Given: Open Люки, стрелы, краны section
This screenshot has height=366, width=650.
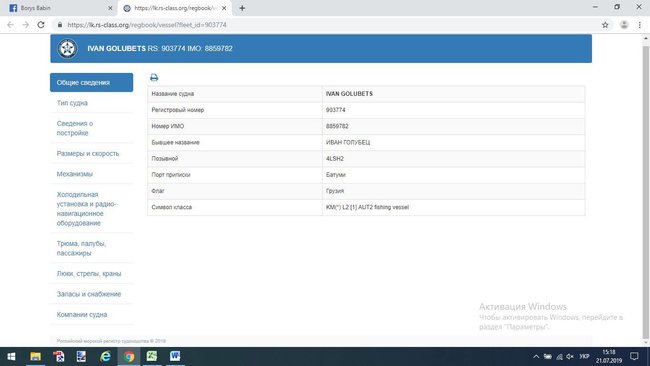Looking at the screenshot, I should (x=92, y=274).
